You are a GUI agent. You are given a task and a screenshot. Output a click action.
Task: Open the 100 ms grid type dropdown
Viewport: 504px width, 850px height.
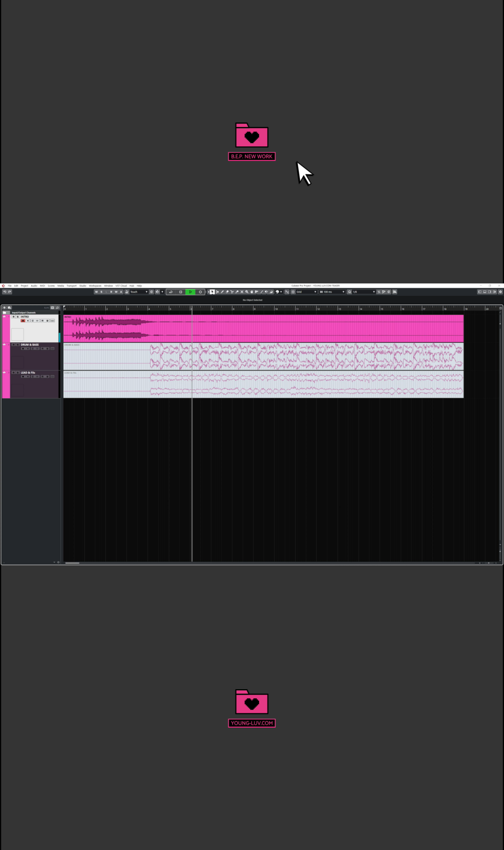coord(333,292)
